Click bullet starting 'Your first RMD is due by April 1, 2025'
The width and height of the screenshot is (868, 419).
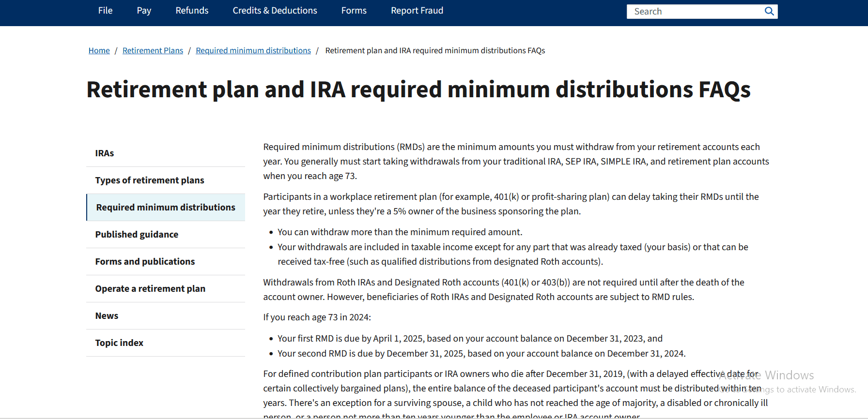pyautogui.click(x=470, y=339)
